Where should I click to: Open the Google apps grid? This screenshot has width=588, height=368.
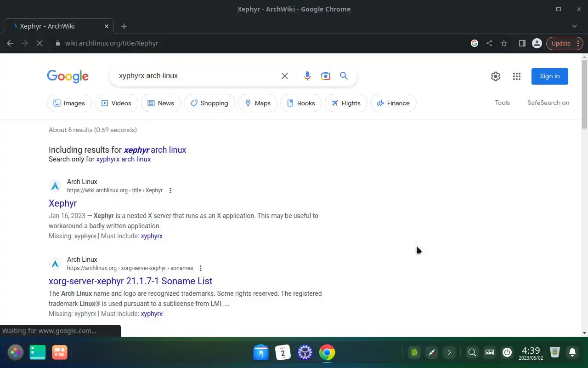click(517, 76)
